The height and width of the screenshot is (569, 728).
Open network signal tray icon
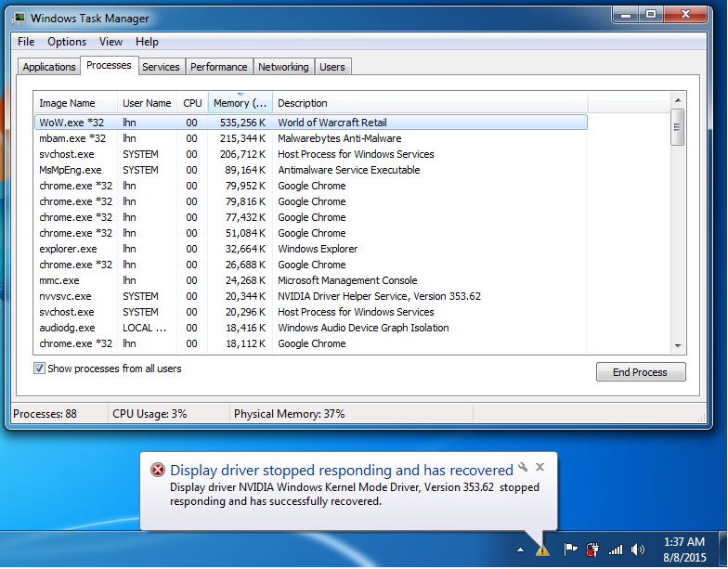coord(616,550)
